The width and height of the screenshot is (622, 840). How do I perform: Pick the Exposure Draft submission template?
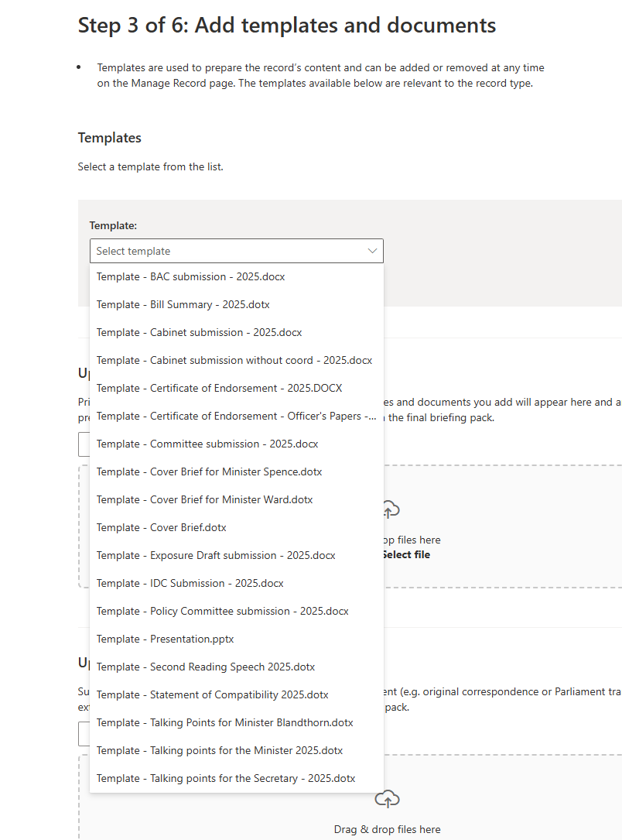(216, 555)
